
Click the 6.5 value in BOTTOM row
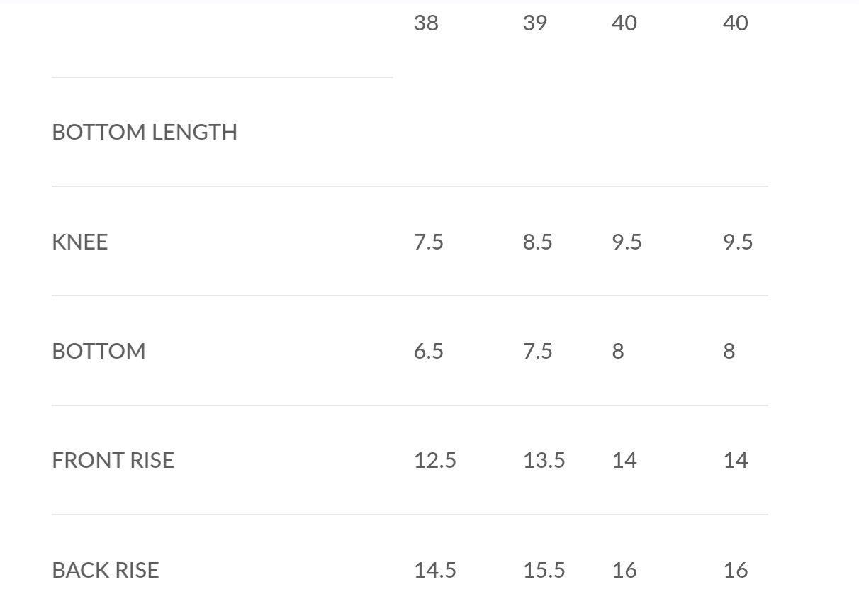tap(429, 351)
